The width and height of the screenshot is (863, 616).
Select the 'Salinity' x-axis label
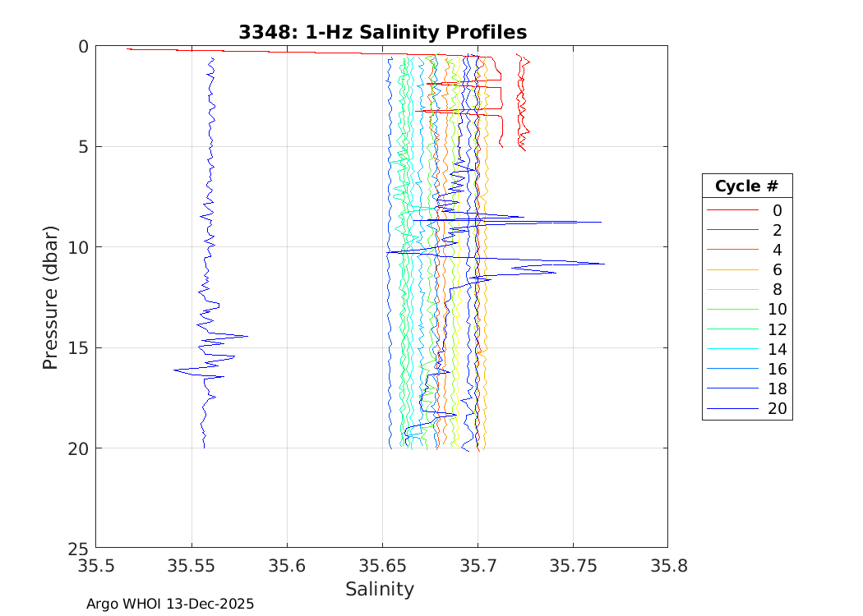[380, 589]
